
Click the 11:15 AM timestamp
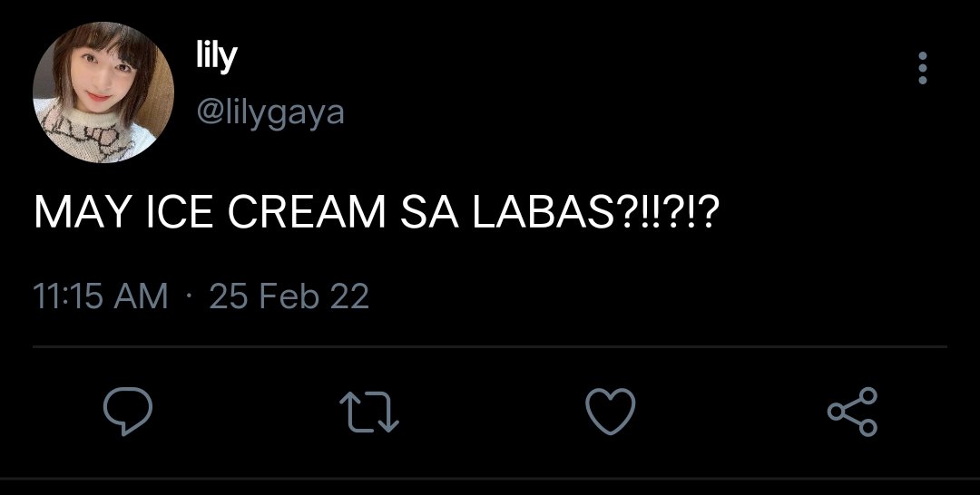[x=100, y=296]
